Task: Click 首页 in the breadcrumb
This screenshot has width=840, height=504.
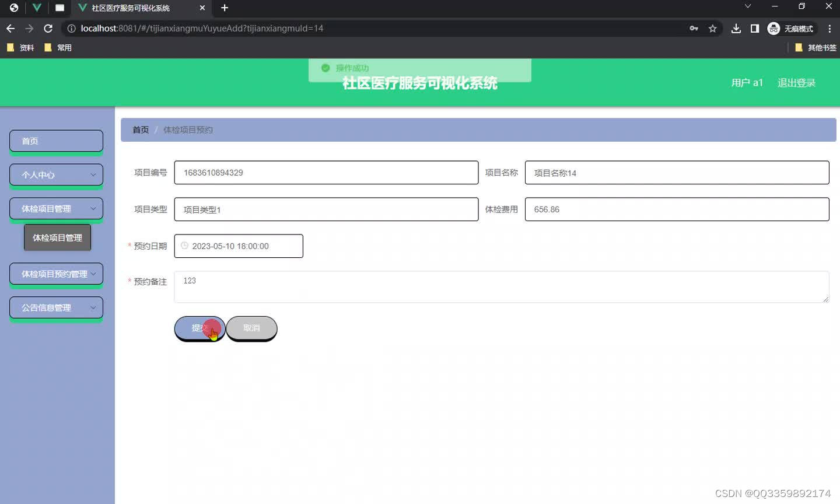Action: pyautogui.click(x=141, y=129)
